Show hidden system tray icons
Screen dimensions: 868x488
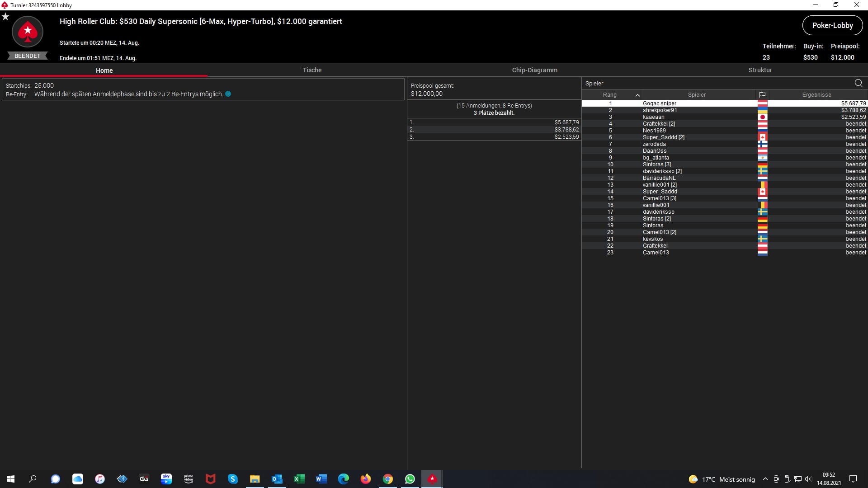765,479
